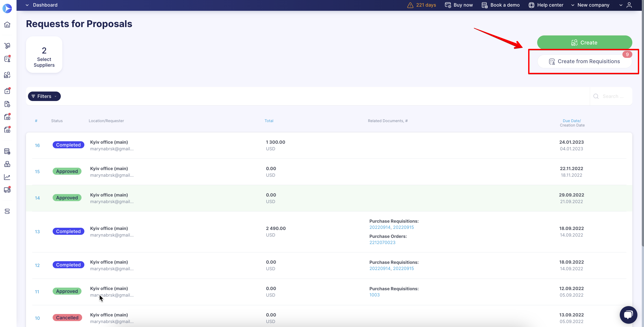
Task: Click the Search input field
Action: [x=613, y=96]
